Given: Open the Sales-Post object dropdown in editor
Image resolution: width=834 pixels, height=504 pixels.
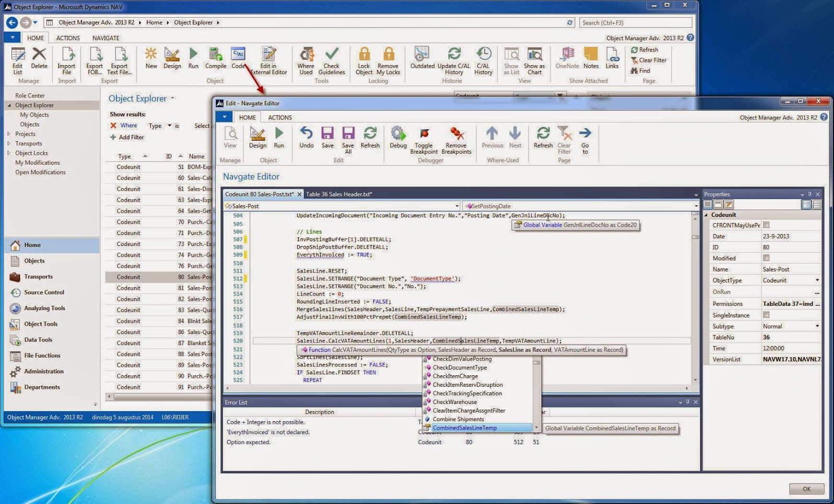Looking at the screenshot, I should point(457,206).
